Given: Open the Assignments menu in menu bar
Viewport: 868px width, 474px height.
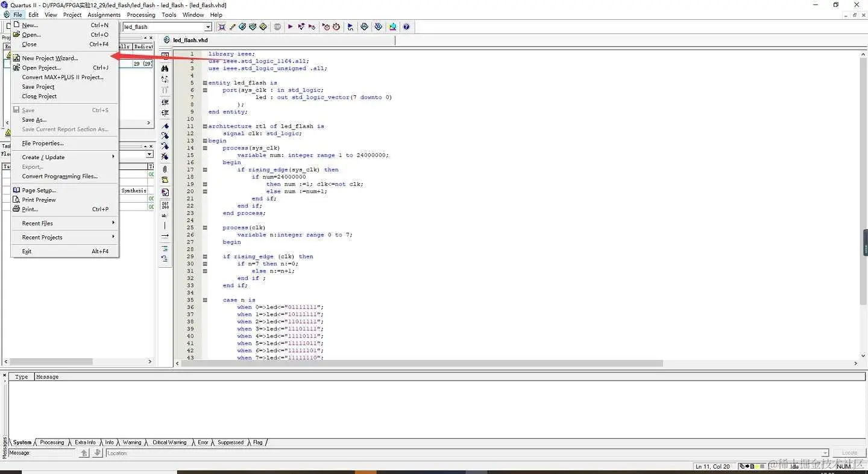Looking at the screenshot, I should click(x=104, y=14).
